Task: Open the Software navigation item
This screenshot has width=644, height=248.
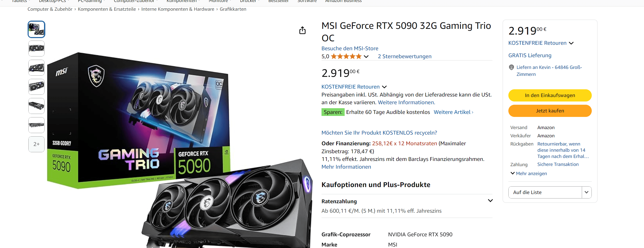Action: point(307,1)
